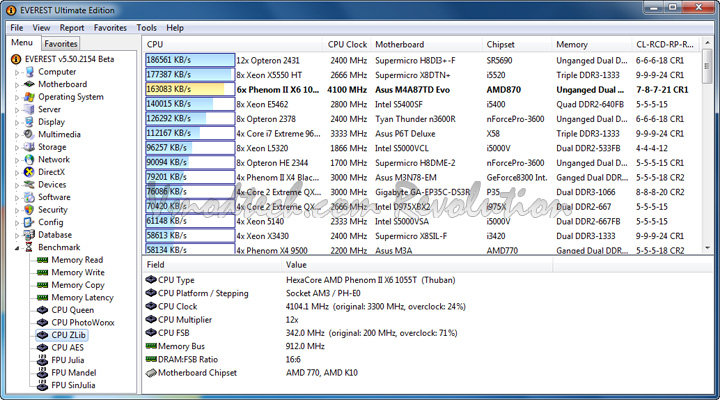The image size is (720, 400).
Task: Click results list scrollbar down arrow
Action: pyautogui.click(x=707, y=248)
